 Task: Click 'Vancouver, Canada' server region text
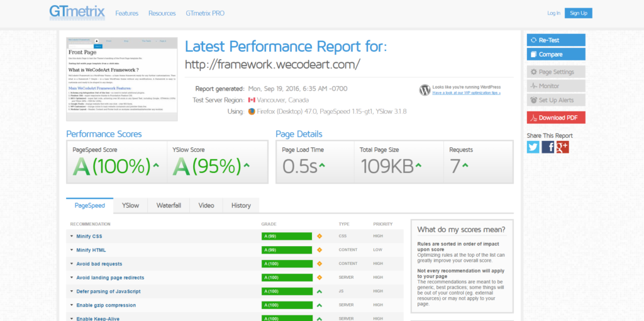tap(283, 100)
